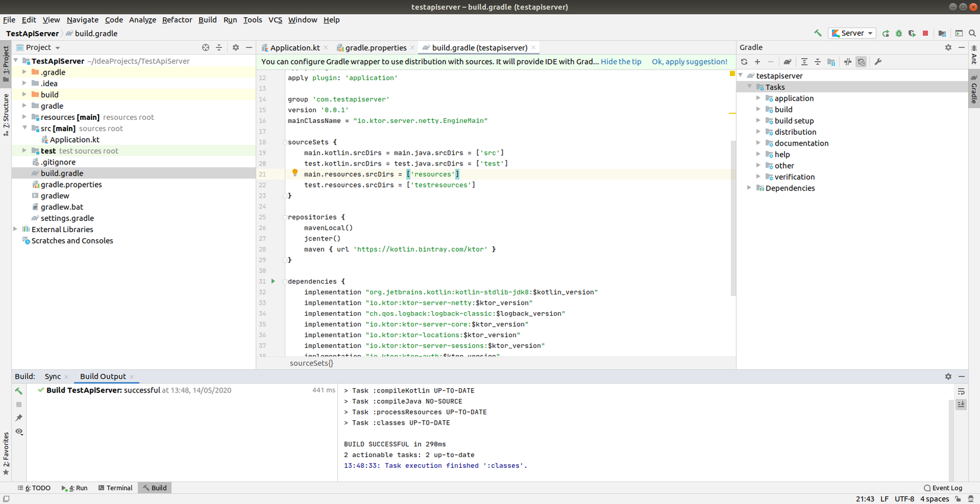Toggle the build output view eye options
Screen dimensions: 980x504
[19, 432]
